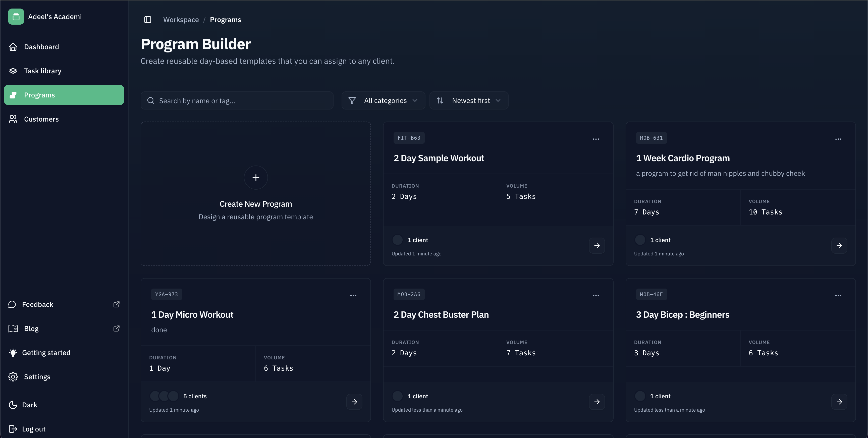This screenshot has width=868, height=438.
Task: Open the Customers section
Action: pos(41,119)
